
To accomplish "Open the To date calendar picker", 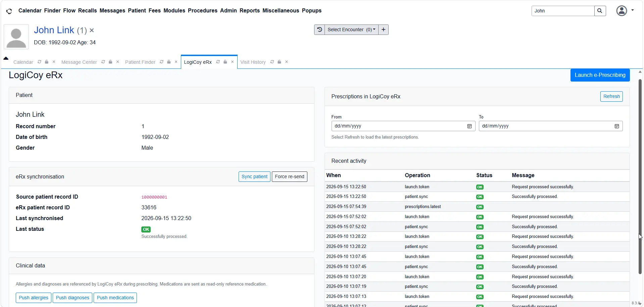I will [x=616, y=126].
